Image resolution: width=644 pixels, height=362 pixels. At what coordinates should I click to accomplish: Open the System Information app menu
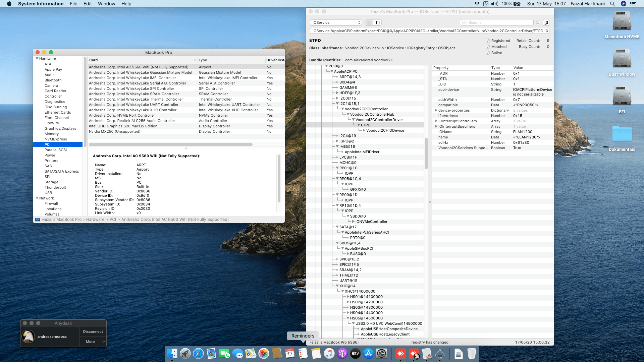pos(41,4)
